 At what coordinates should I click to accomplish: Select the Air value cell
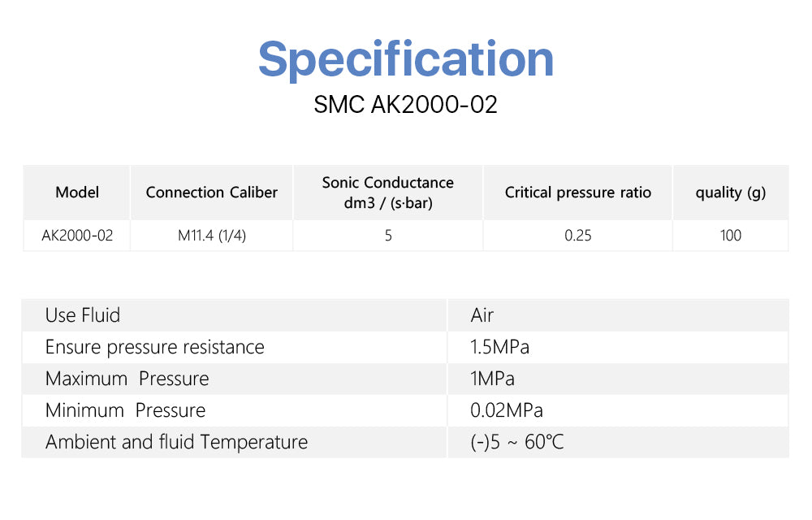(x=482, y=315)
